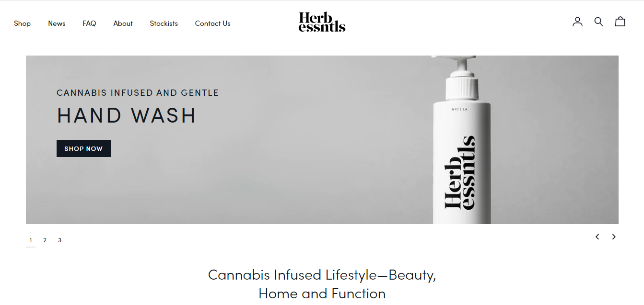
Task: Click Cannabis Infused and Gentle subtitle
Action: tap(138, 93)
